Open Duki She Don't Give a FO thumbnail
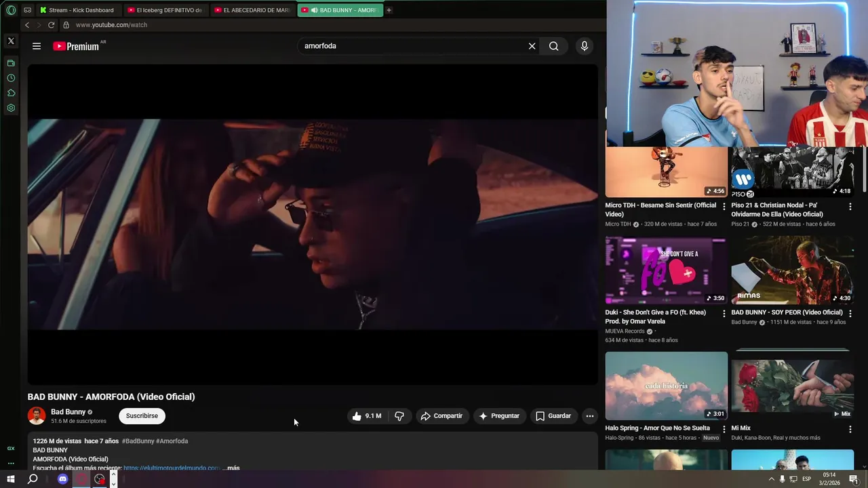The image size is (868, 488). (x=666, y=270)
